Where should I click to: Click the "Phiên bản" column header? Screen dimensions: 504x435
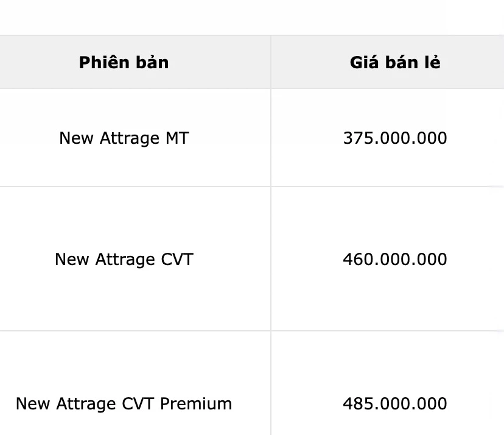click(124, 62)
